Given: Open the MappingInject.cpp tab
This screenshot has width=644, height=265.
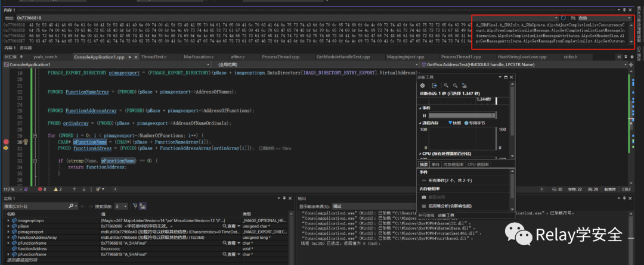Looking at the screenshot, I should [x=405, y=57].
